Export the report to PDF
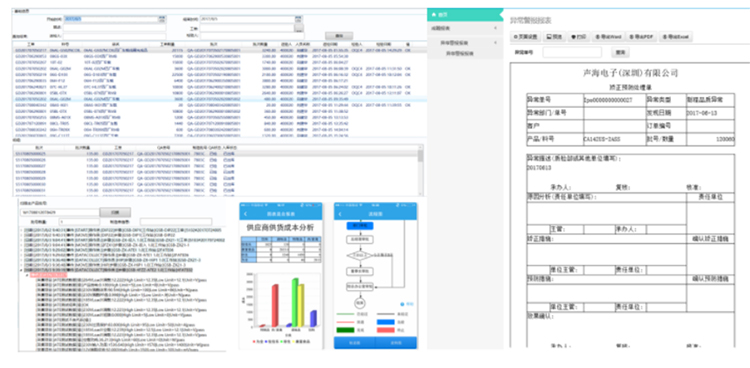Screen dimensions: 750x368 pyautogui.click(x=642, y=36)
